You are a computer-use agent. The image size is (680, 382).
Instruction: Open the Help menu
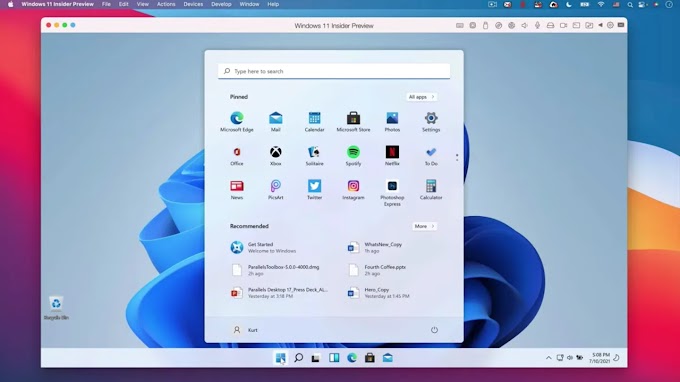pos(273,4)
